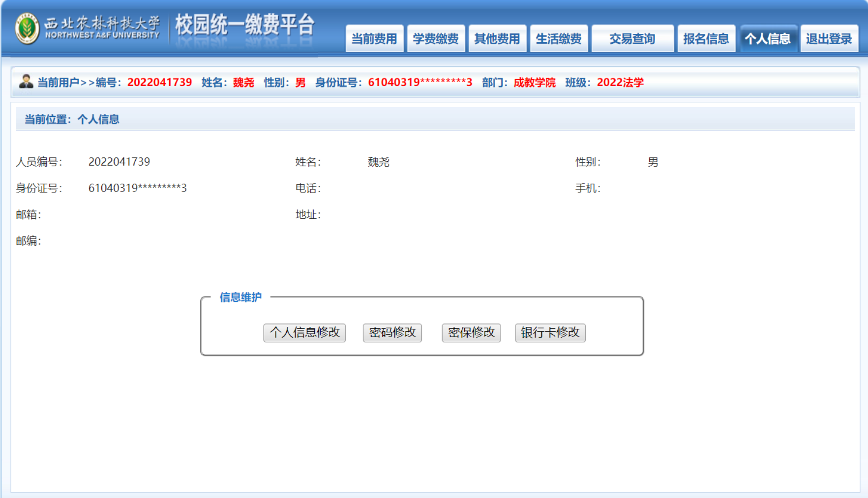Click the 成教学院 department text
The image size is (868, 498).
pyautogui.click(x=535, y=83)
